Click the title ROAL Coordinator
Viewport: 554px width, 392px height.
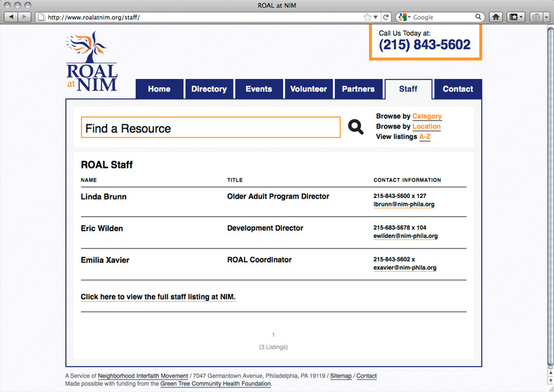click(259, 259)
